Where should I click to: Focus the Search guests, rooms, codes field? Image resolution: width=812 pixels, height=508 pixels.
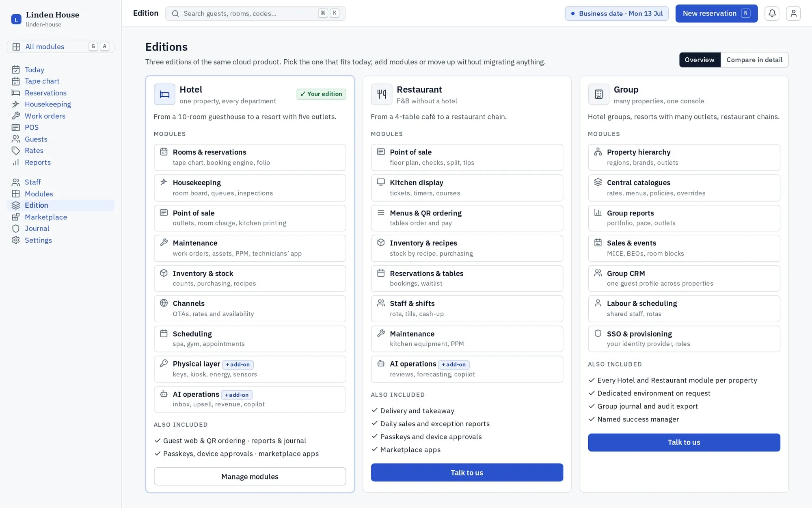(255, 13)
